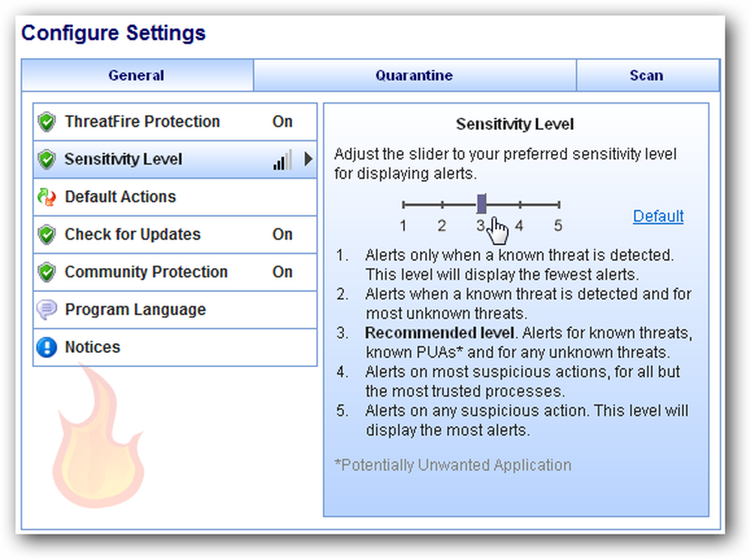Switch to the Quarantine tab
The width and height of the screenshot is (751, 560).
pos(415,75)
